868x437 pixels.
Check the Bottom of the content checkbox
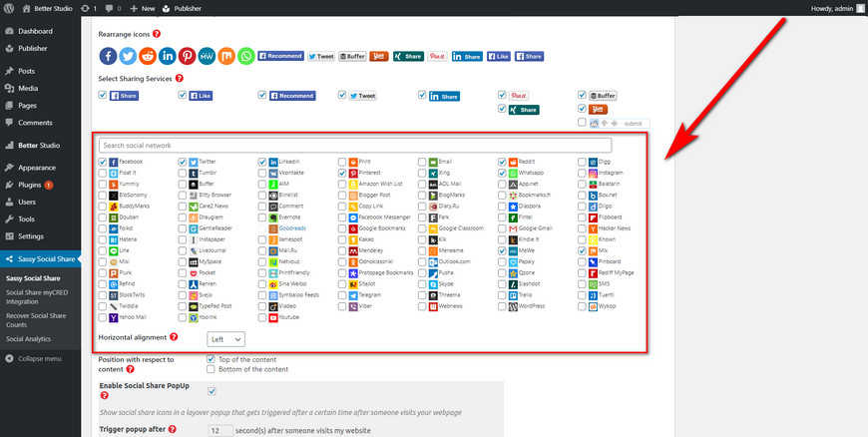[x=211, y=369]
